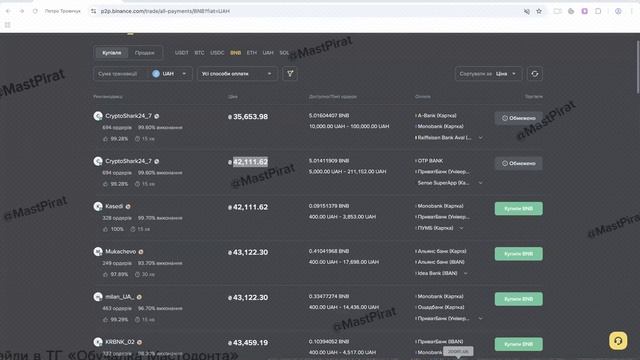
Task: Select the ETH crypto tab
Action: [252, 53]
